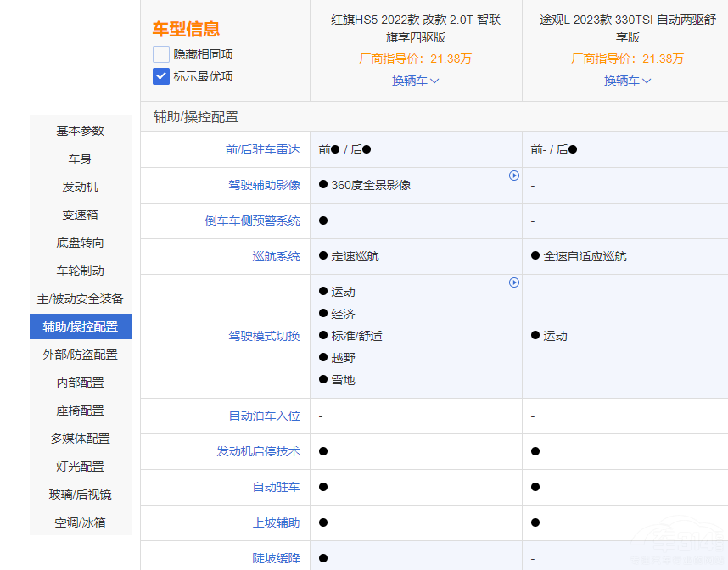
Task: Open 底盘转向 sidebar item
Action: pos(81,243)
